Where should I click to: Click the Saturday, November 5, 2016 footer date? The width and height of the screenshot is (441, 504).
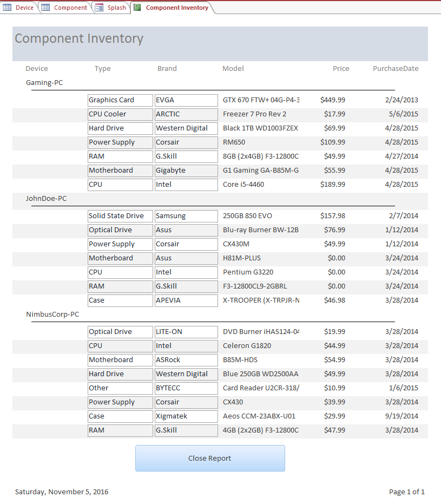coord(62,492)
